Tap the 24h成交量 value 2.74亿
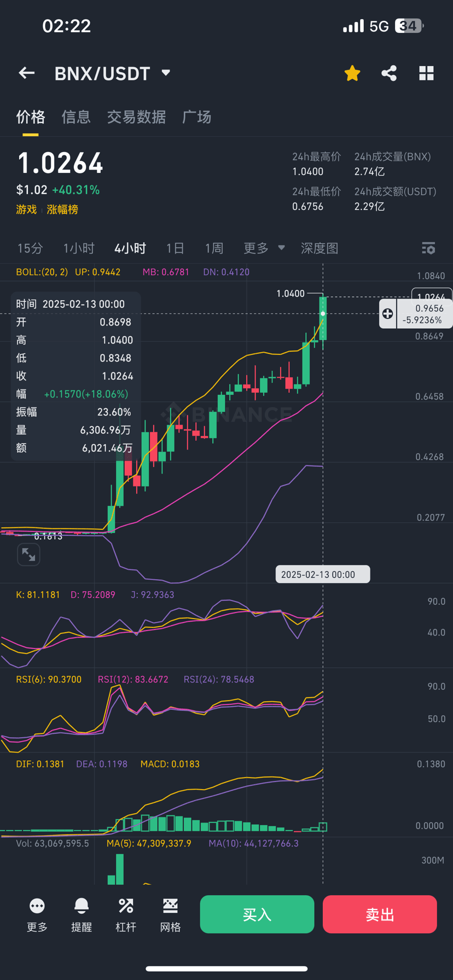The image size is (453, 980). point(369,172)
